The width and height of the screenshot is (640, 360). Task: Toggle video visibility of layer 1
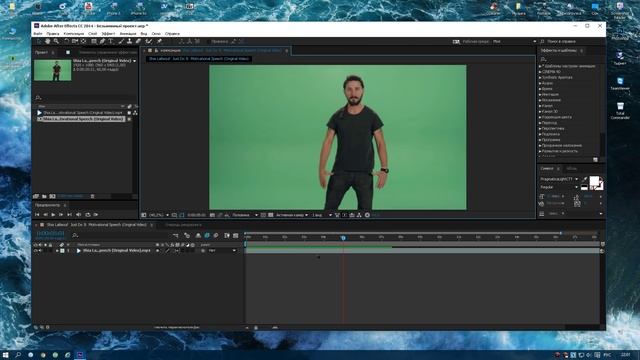36,251
